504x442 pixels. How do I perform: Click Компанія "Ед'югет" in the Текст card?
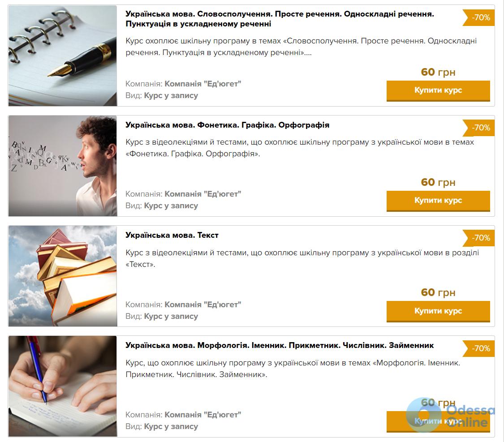point(203,305)
